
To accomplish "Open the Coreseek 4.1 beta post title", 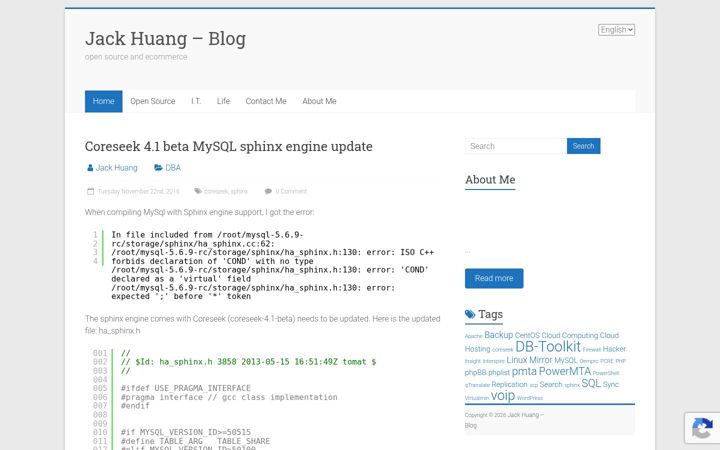I will [x=229, y=146].
